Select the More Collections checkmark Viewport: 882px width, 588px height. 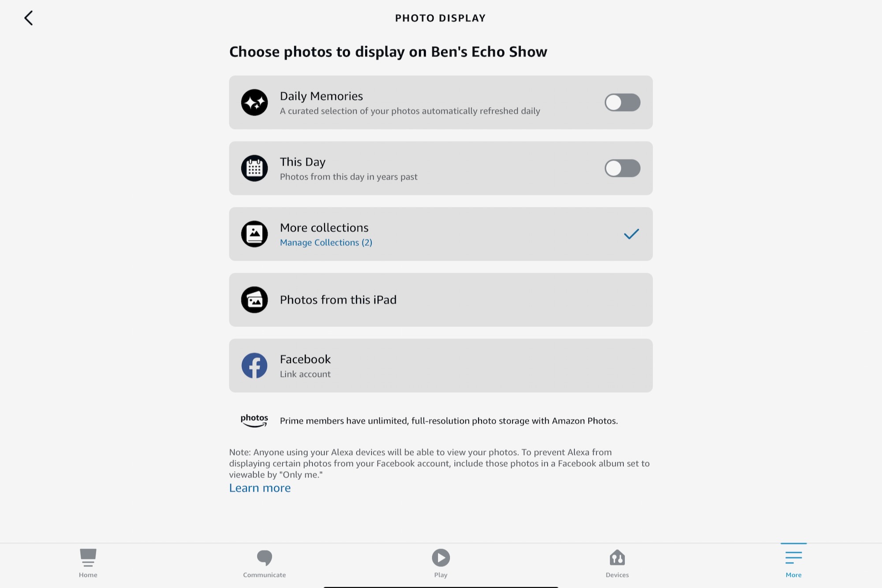pos(631,234)
